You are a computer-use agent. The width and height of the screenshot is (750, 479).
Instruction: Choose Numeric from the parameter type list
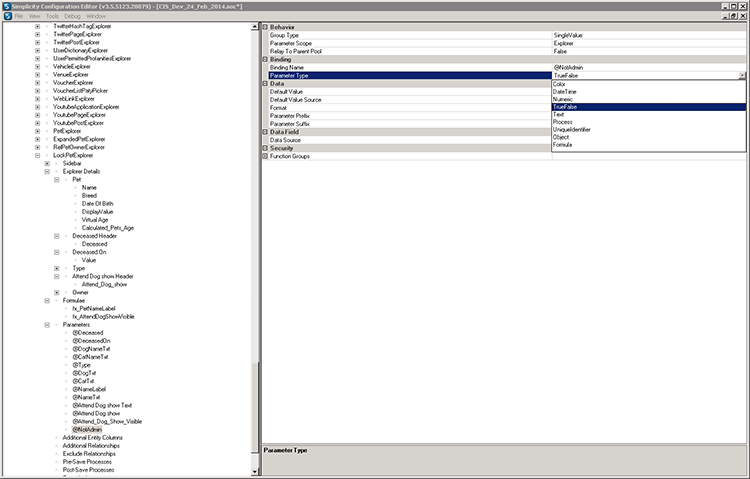(x=564, y=100)
